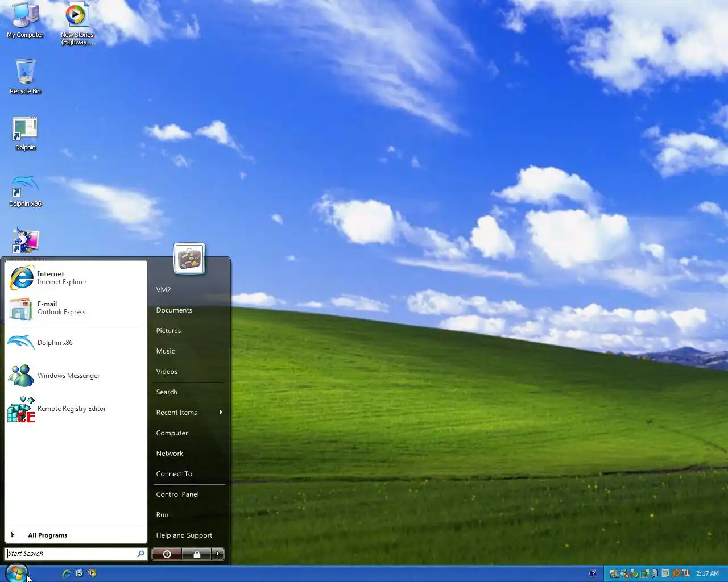Click the Start orb button
Screen dimensions: 728x582
(16, 573)
